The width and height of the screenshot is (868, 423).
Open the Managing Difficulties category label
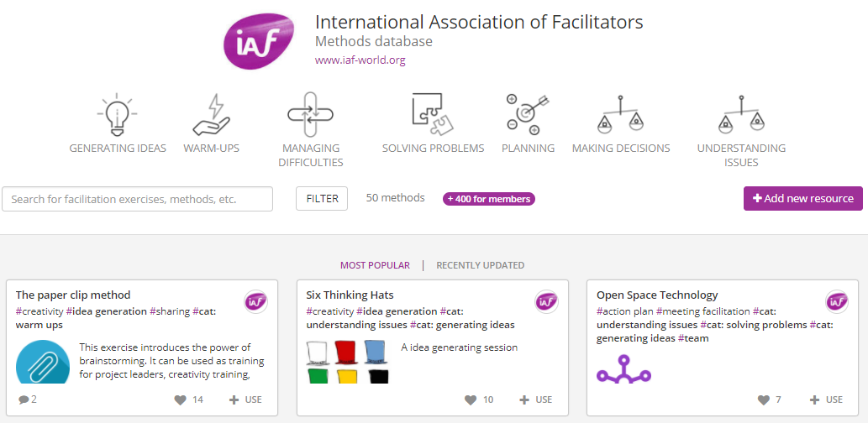click(x=311, y=155)
